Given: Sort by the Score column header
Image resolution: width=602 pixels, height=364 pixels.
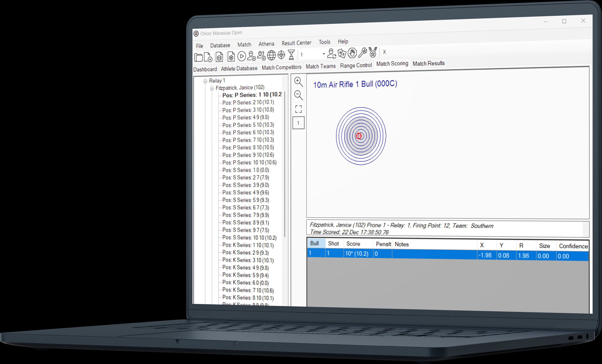Looking at the screenshot, I should click(358, 244).
